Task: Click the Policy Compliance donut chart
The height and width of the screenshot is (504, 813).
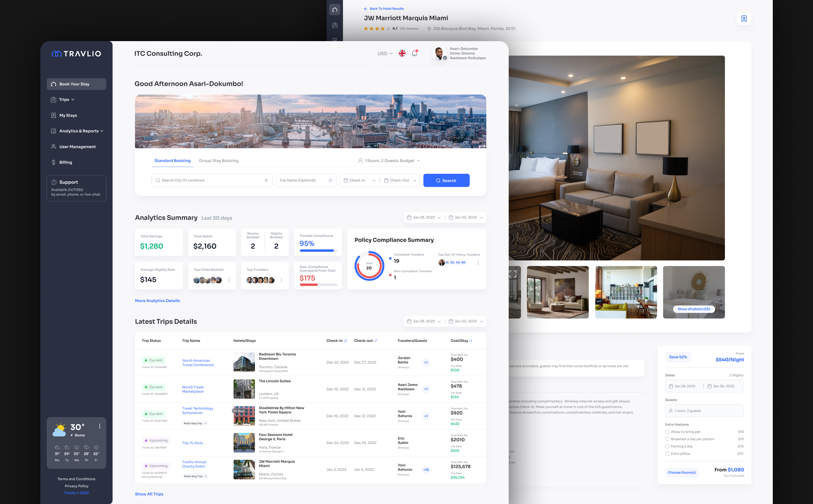Action: pos(369,266)
